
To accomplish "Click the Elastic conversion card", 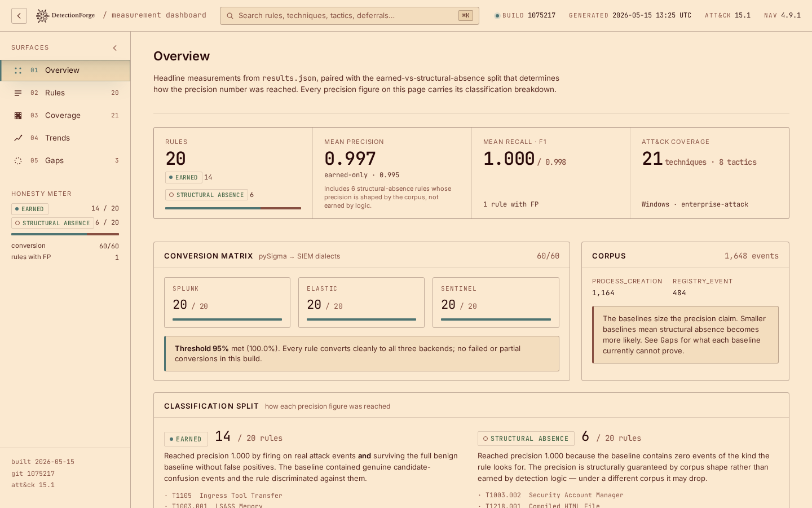I will coord(361,303).
